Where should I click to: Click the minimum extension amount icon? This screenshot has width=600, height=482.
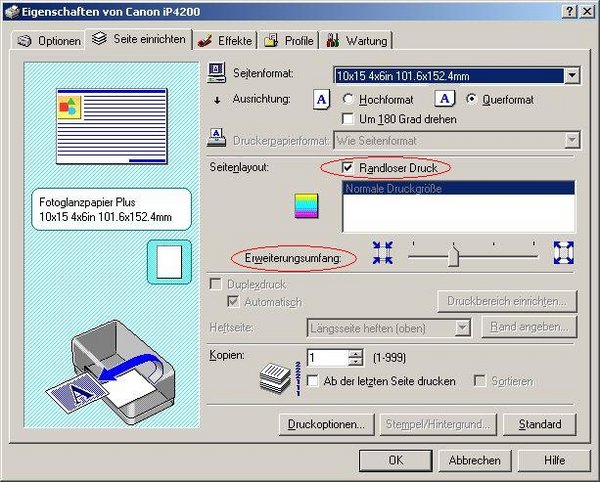coord(383,254)
